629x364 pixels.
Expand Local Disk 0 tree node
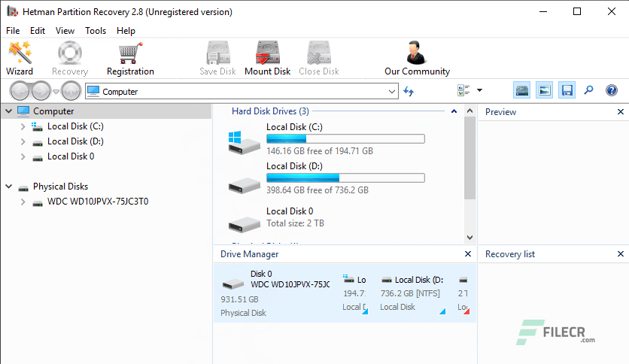23,156
